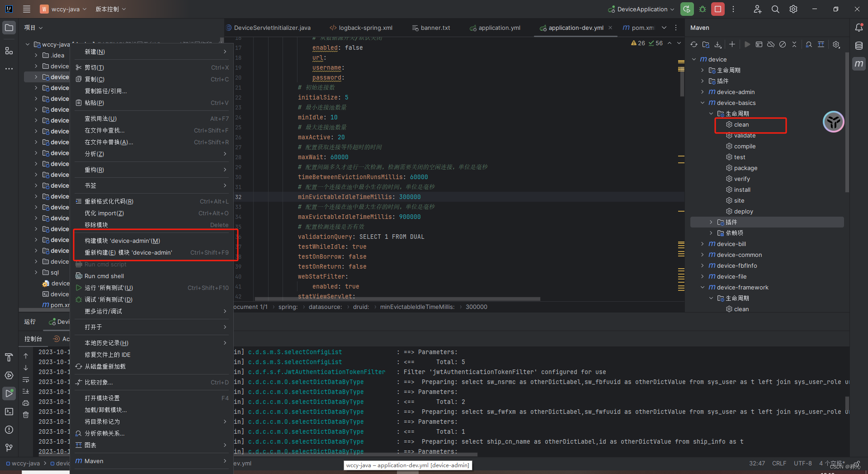This screenshot has width=868, height=474.
Task: Clear the console with trash icon
Action: pos(26,415)
